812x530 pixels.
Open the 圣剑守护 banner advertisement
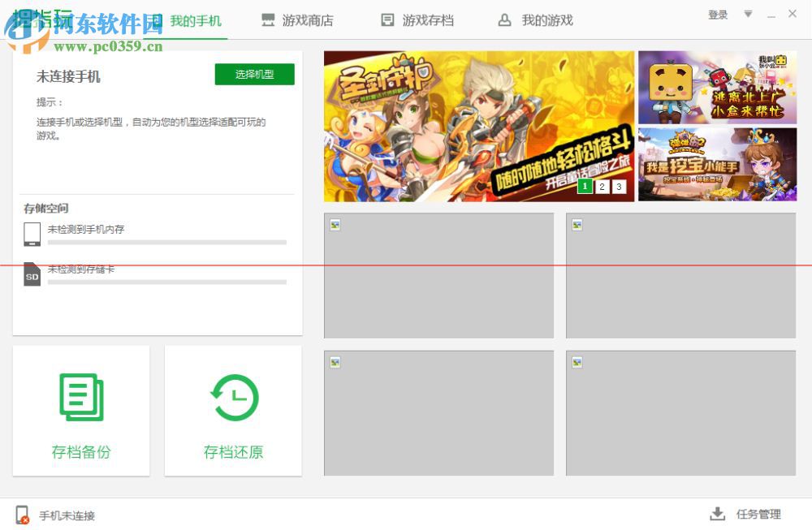click(479, 122)
